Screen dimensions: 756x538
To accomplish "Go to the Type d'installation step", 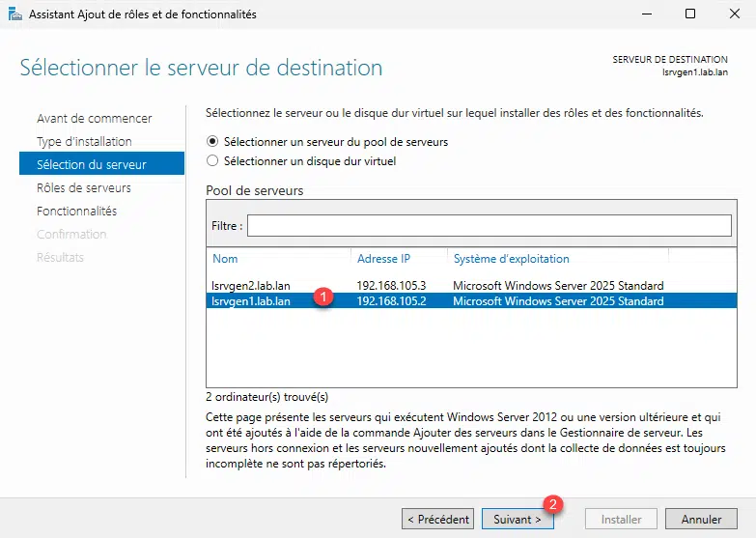I will pyautogui.click(x=84, y=141).
